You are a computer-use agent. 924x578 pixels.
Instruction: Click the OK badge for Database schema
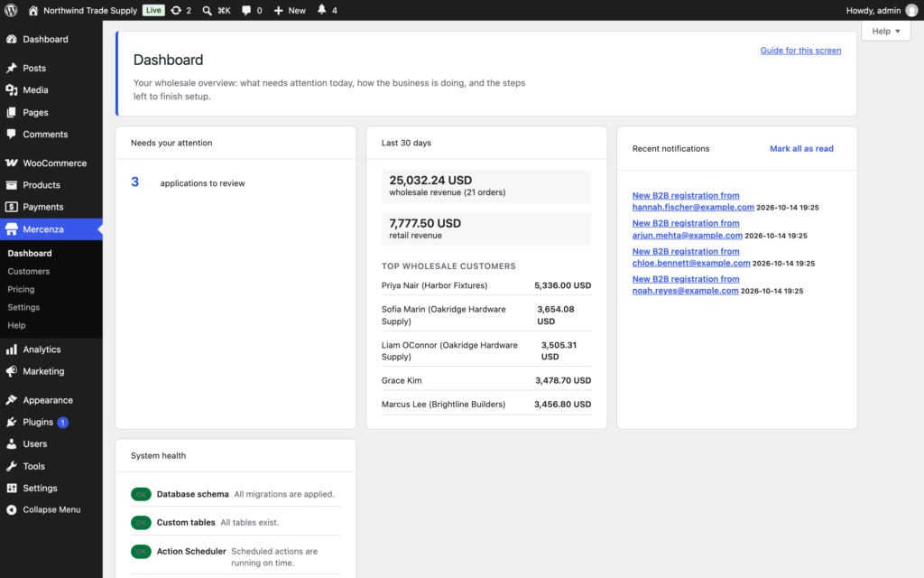click(x=141, y=494)
